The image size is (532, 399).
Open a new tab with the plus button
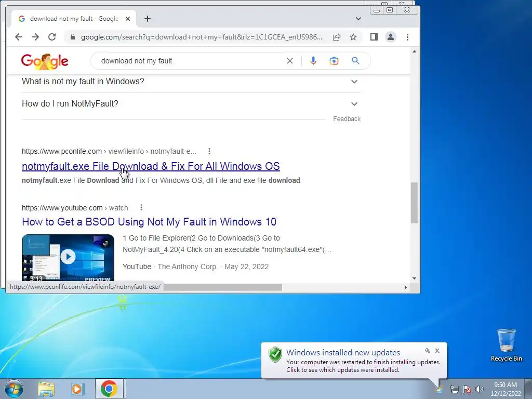click(147, 19)
